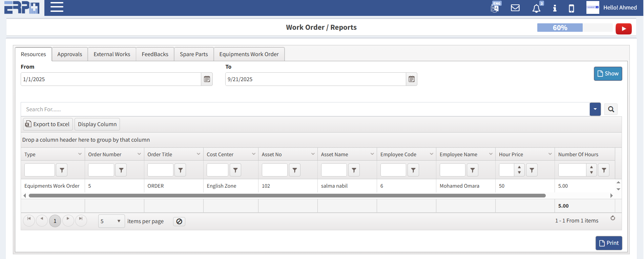The width and height of the screenshot is (644, 259).
Task: Click the horizontal grid scrollbar
Action: pos(287,195)
